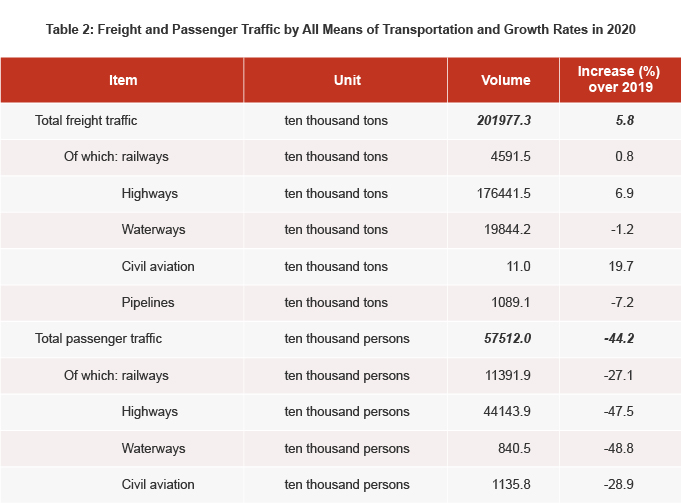Click the pipelines volume 1089.1

[510, 302]
